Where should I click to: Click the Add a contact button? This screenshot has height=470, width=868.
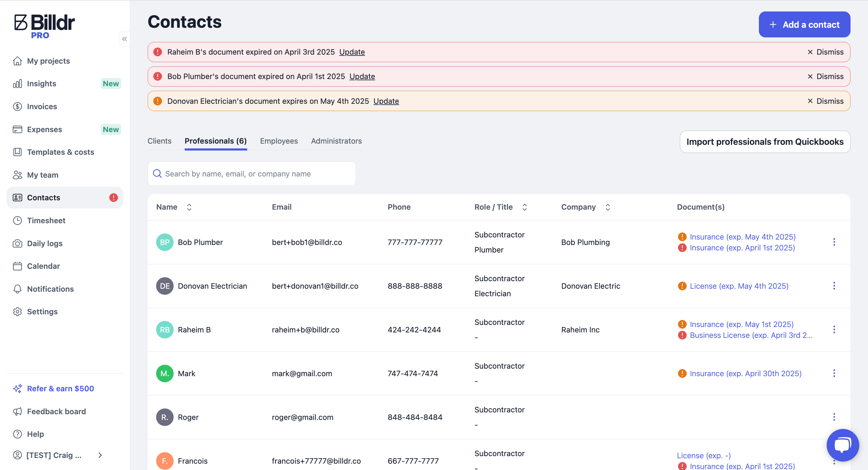click(x=804, y=25)
